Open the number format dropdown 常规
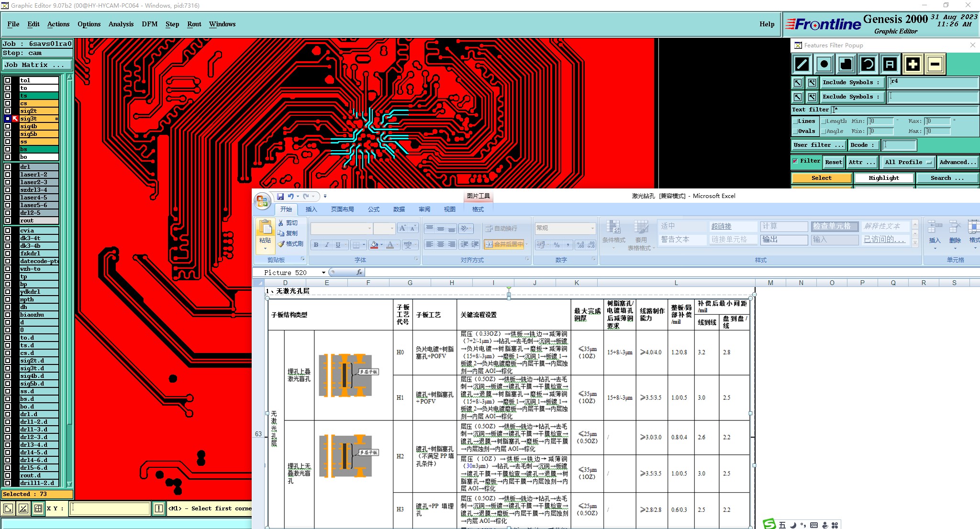The width and height of the screenshot is (980, 529). (x=592, y=228)
